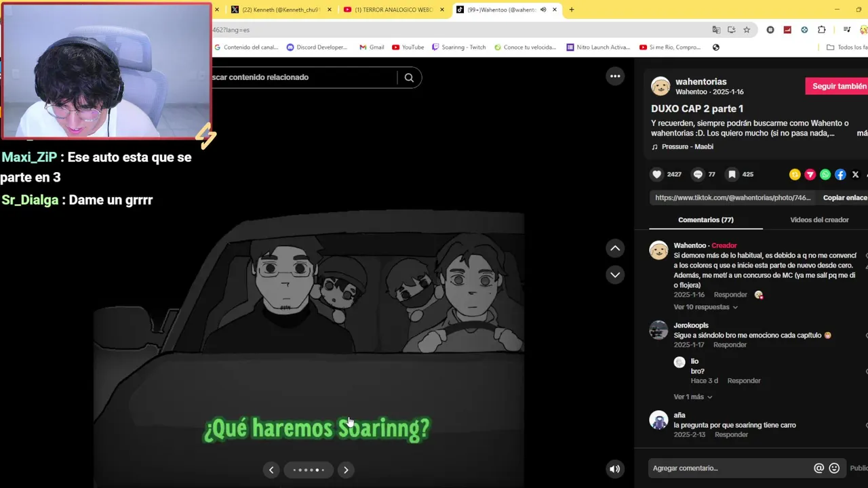Show previous photo slide
The image size is (868, 488).
tap(271, 470)
